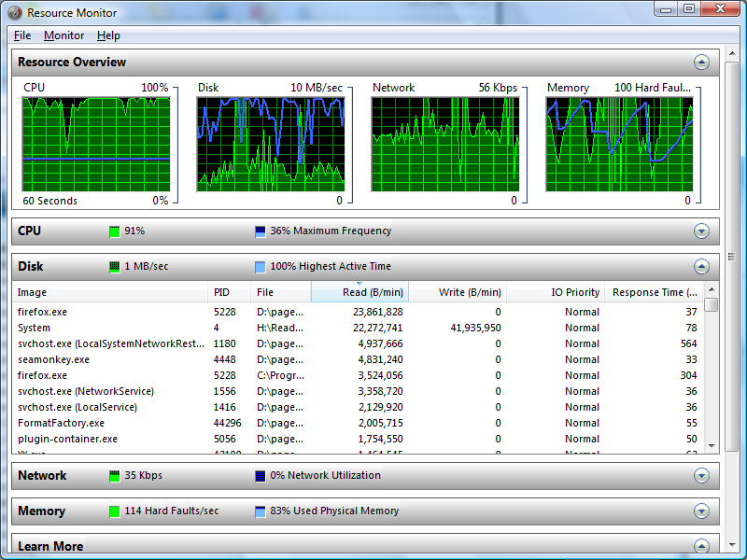Screen dimensions: 747x560
Task: Collapse the Learn More section
Action: pos(701,546)
